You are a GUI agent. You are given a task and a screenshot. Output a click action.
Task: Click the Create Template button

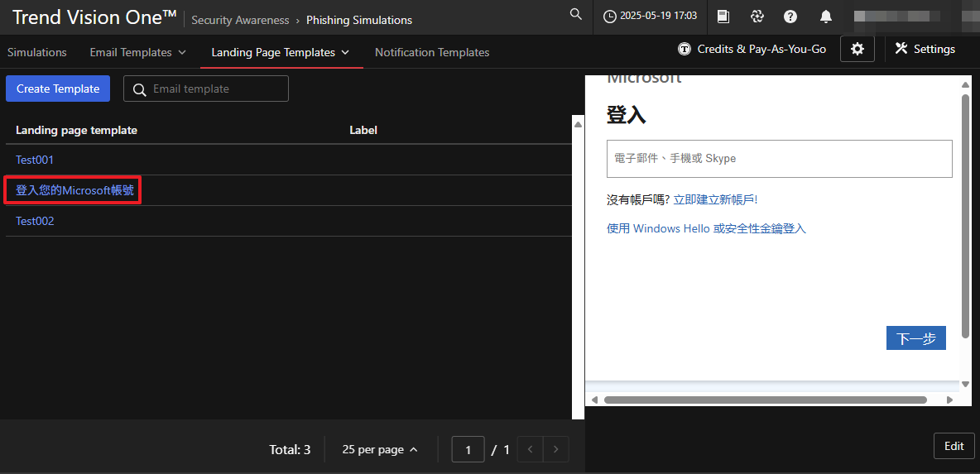pyautogui.click(x=58, y=89)
